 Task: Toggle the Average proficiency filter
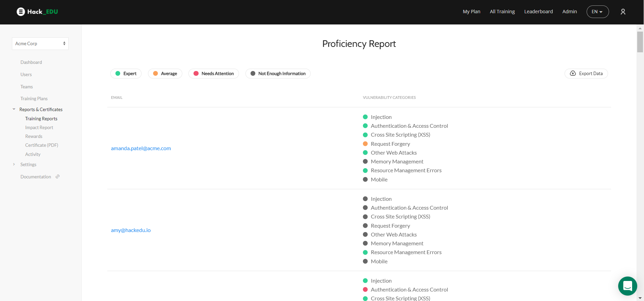(165, 74)
